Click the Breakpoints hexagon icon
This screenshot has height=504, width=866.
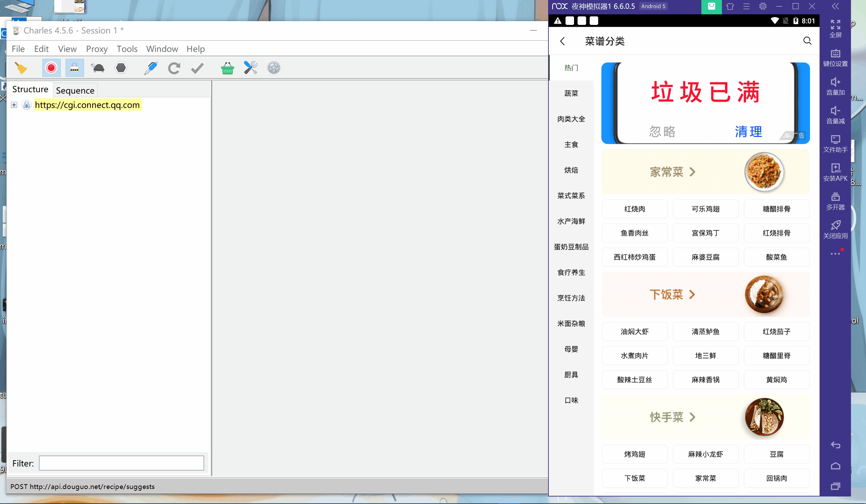click(121, 68)
